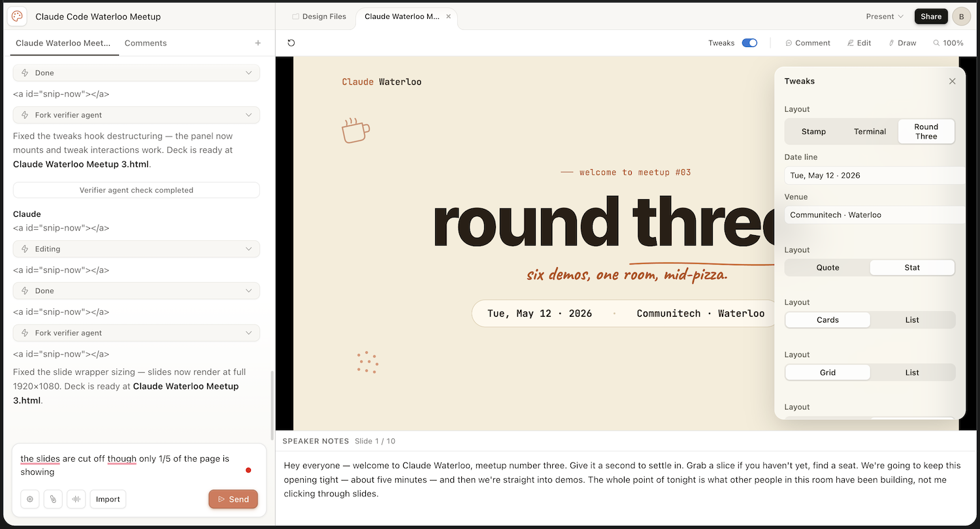Image resolution: width=980 pixels, height=529 pixels.
Task: Click the Edit toolbar button
Action: (859, 43)
